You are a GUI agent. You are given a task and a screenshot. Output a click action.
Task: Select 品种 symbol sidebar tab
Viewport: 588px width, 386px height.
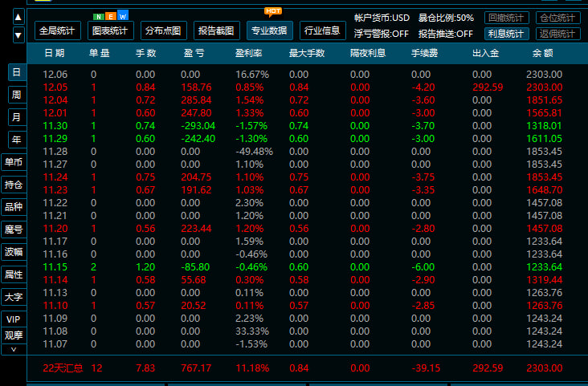pos(14,207)
